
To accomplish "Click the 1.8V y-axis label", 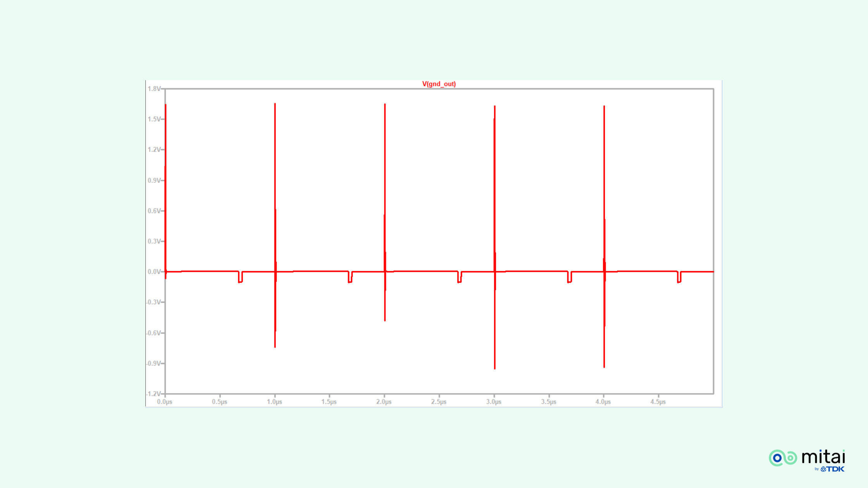I will click(154, 89).
